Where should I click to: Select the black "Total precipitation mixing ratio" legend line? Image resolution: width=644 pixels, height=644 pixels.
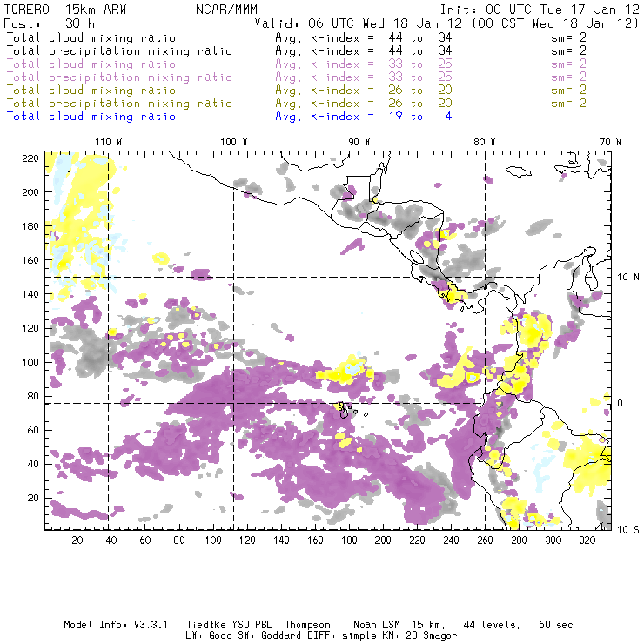119,51
